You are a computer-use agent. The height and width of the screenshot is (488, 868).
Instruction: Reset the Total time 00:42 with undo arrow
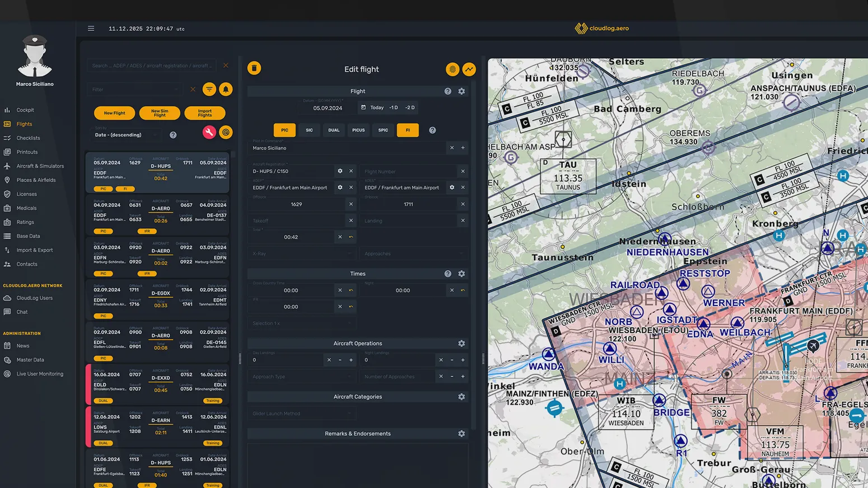tap(351, 237)
